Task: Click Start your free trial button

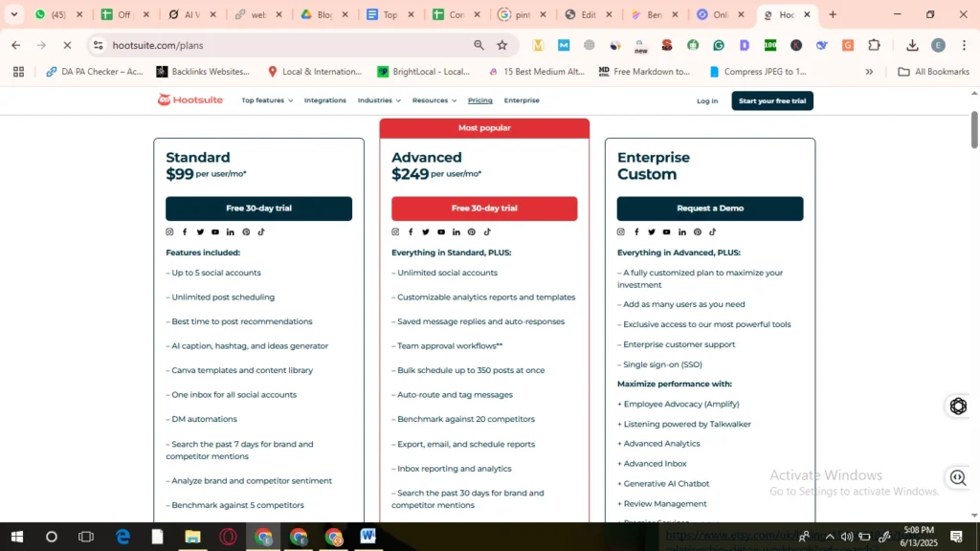Action: [x=772, y=100]
